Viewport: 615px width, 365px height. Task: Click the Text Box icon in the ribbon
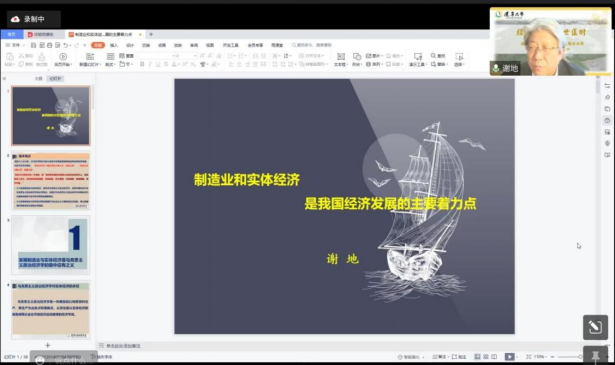tap(341, 56)
